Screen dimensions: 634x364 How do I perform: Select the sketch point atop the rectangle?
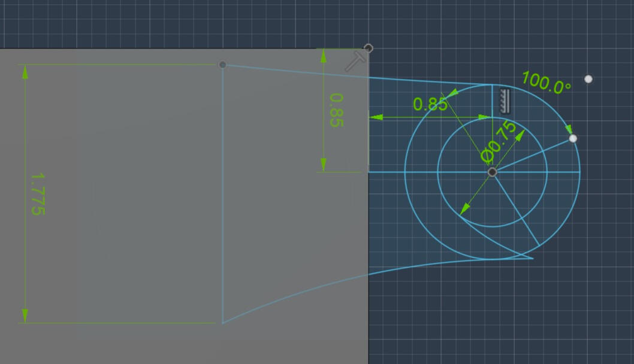(x=223, y=63)
